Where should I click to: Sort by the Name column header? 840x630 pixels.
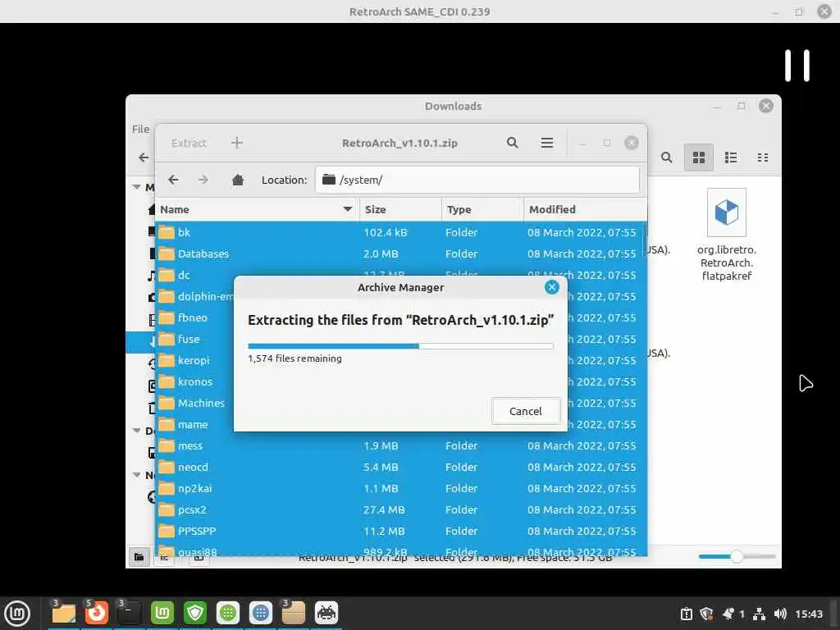click(257, 209)
